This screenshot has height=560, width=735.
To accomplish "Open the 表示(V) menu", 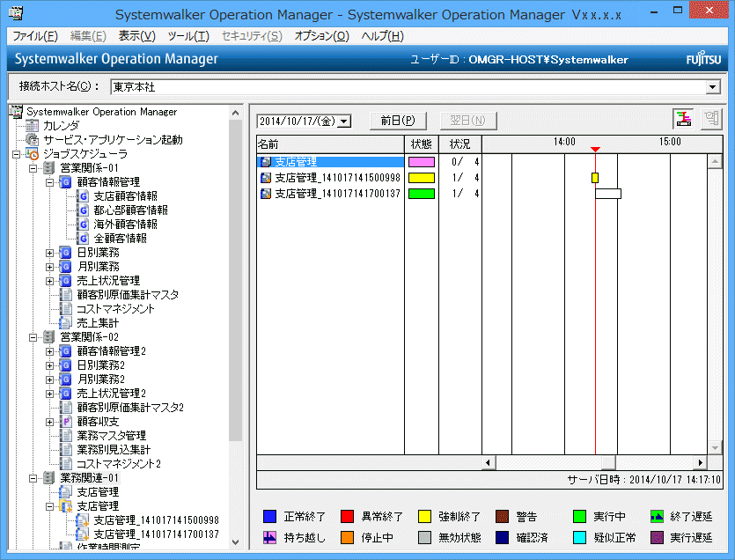I will (x=136, y=36).
